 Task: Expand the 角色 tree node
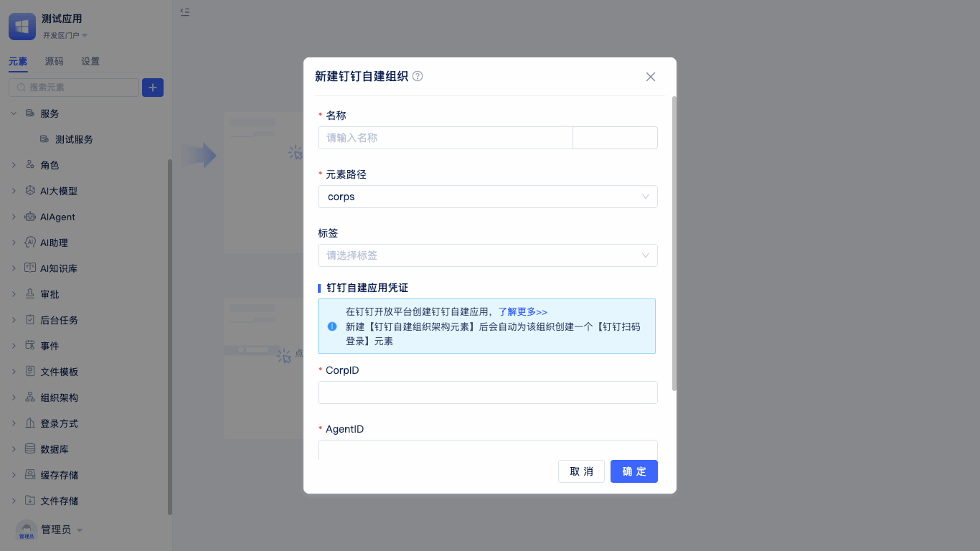[x=14, y=165]
